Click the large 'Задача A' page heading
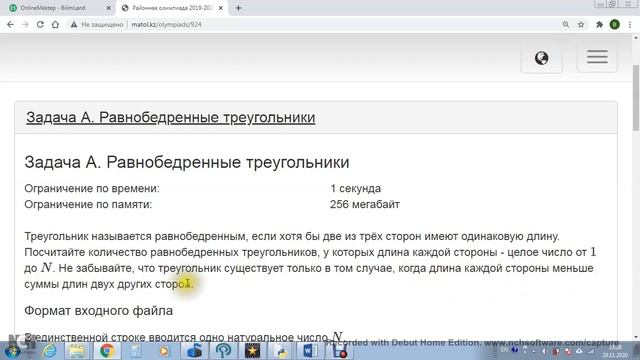640x360 pixels. pos(187,162)
